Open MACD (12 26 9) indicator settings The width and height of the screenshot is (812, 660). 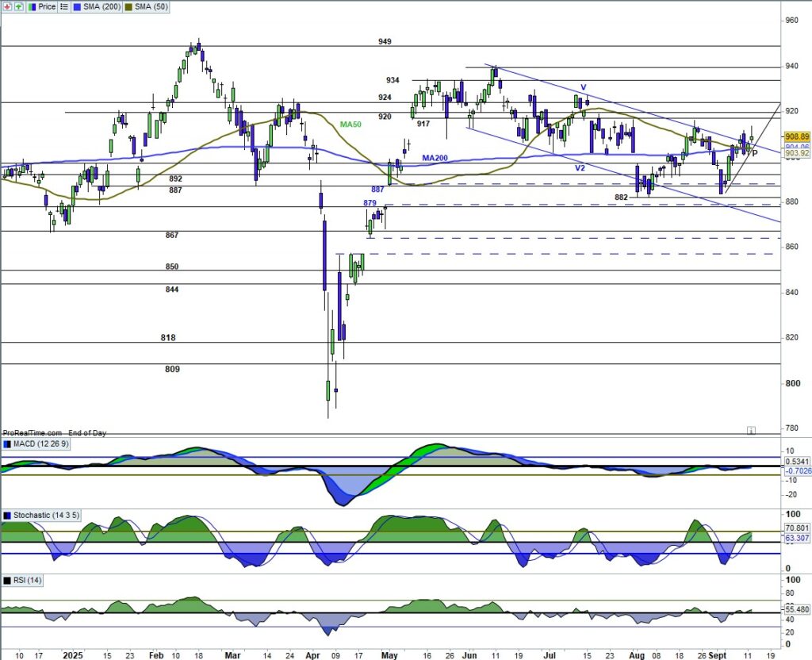pyautogui.click(x=41, y=444)
